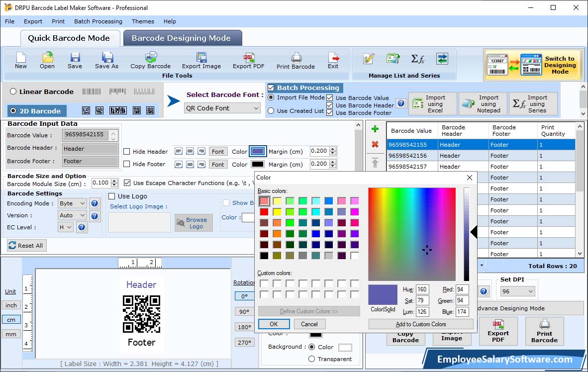This screenshot has width=588, height=372.
Task: Click the red X delete row icon
Action: [375, 144]
